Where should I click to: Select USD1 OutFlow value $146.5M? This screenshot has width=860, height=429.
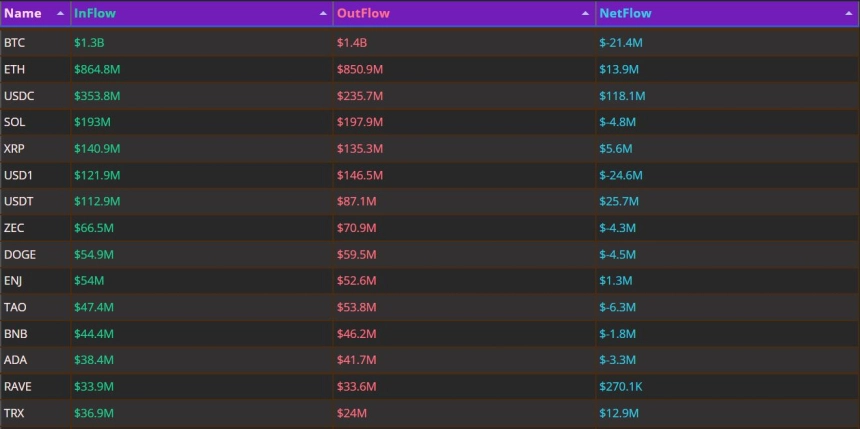coord(360,175)
